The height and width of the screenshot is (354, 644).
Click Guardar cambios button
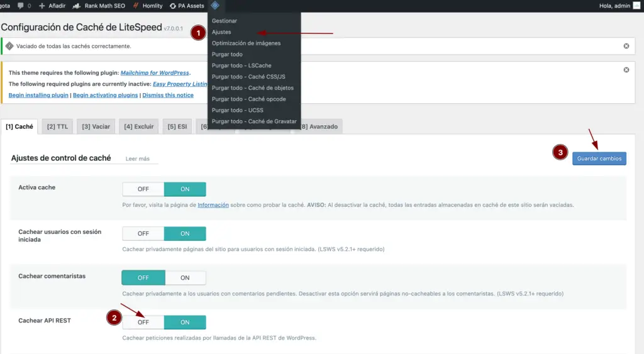[599, 158]
